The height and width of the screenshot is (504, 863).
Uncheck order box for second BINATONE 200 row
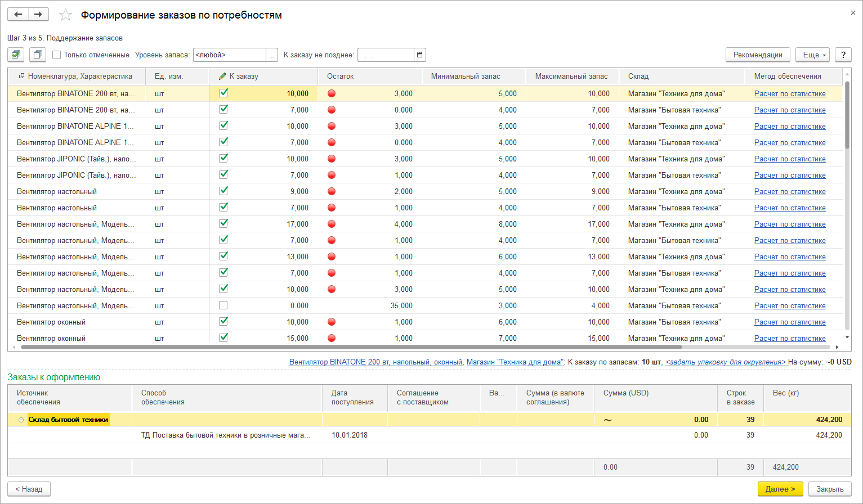223,109
